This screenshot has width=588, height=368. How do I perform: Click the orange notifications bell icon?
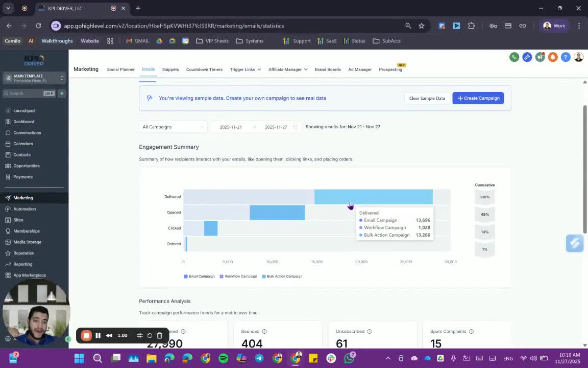tap(553, 57)
